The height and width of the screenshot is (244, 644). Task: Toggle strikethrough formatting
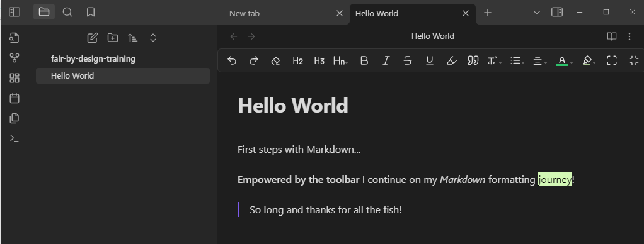coord(408,61)
